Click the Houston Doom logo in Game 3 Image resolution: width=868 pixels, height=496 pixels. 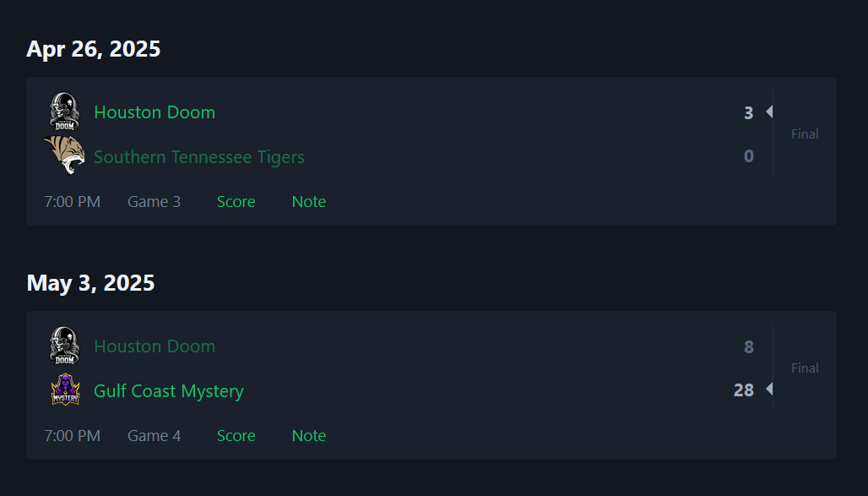click(x=65, y=112)
